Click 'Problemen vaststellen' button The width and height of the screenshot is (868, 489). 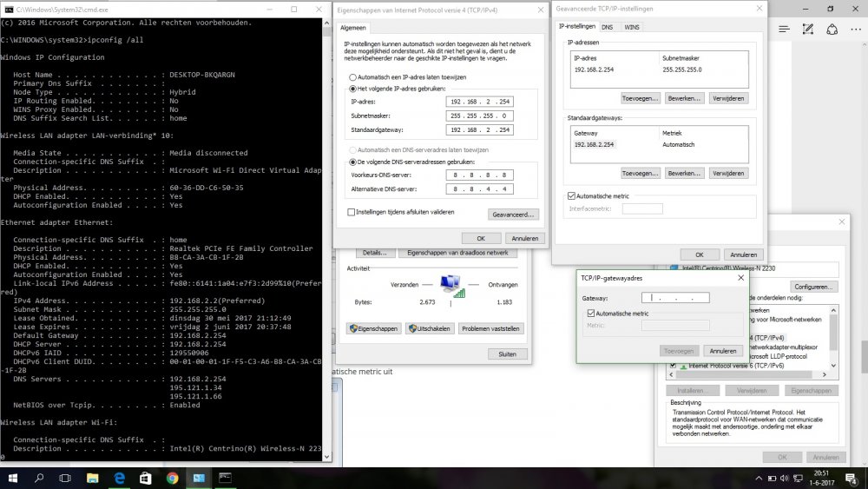tap(490, 328)
